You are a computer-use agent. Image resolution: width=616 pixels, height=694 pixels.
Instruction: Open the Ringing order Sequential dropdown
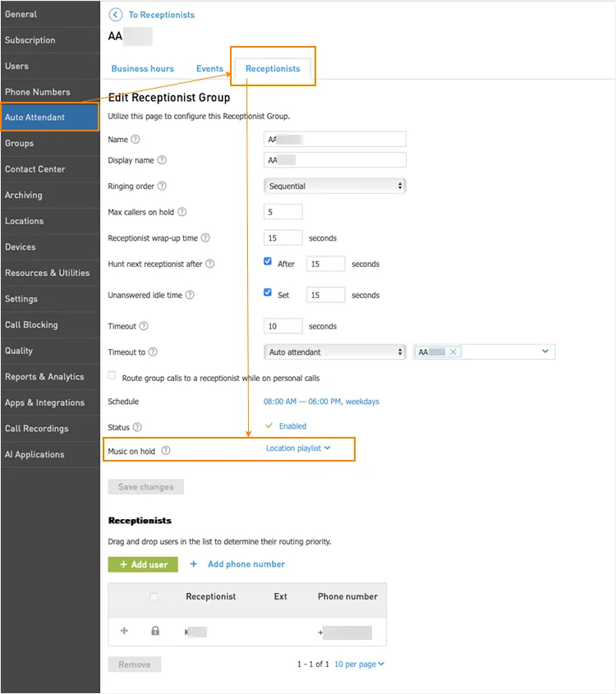coord(334,186)
